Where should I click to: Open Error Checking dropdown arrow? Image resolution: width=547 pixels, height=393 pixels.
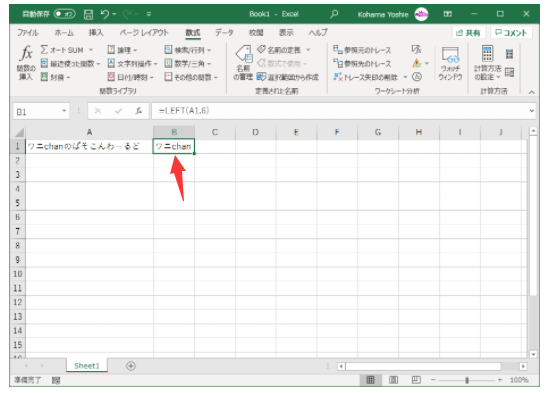click(427, 63)
